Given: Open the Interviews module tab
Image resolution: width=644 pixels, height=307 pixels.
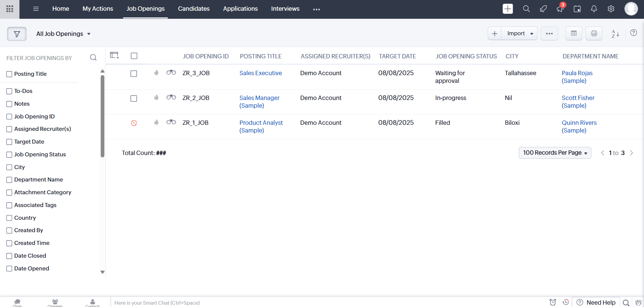Looking at the screenshot, I should (285, 9).
